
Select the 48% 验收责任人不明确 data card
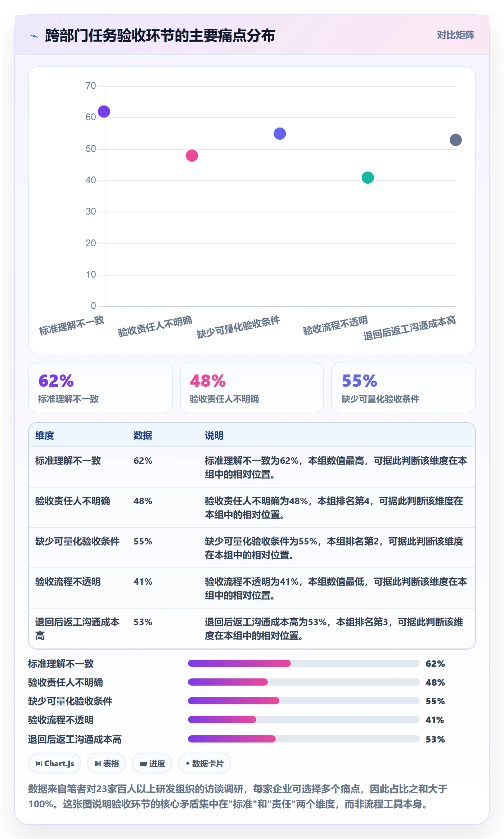pos(252,387)
